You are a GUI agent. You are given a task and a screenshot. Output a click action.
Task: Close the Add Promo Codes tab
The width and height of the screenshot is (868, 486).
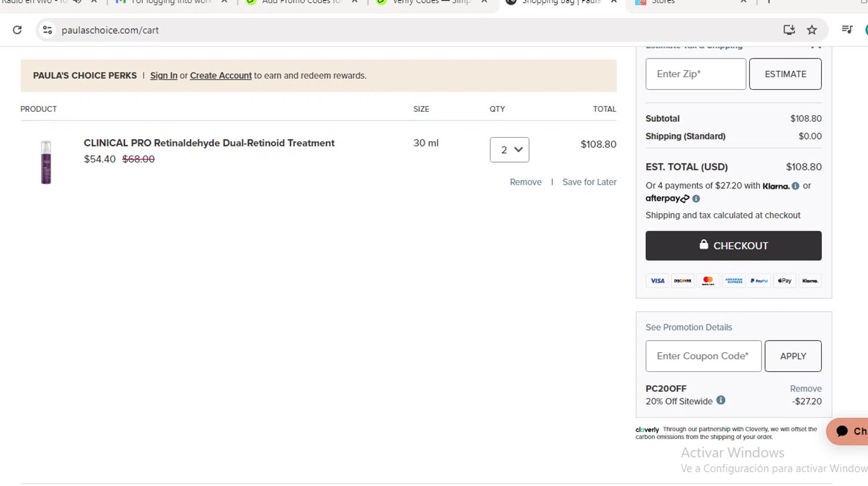tap(355, 2)
